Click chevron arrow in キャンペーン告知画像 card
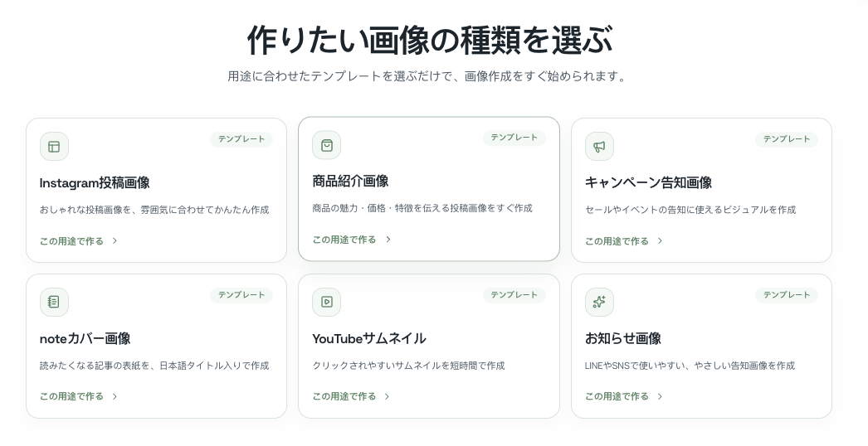 click(x=660, y=241)
